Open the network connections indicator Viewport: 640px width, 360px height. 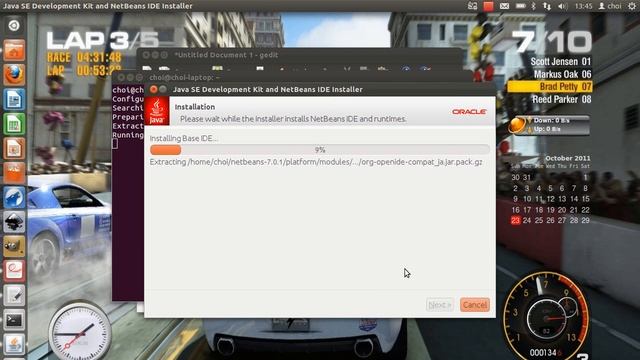coord(547,6)
